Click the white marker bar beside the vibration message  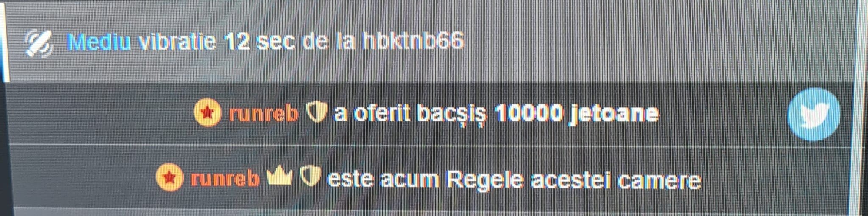[x=5, y=42]
